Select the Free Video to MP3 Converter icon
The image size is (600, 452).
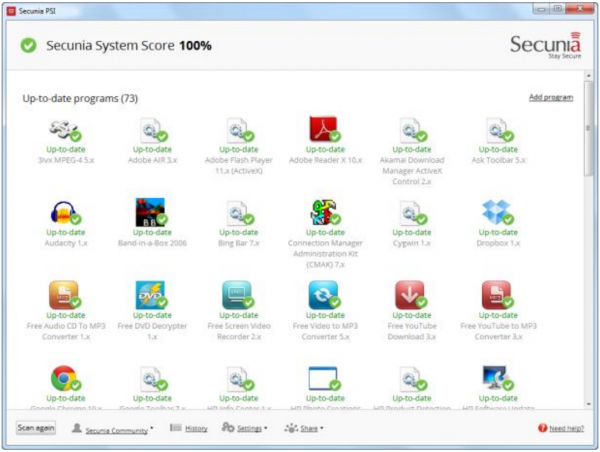coord(323,294)
